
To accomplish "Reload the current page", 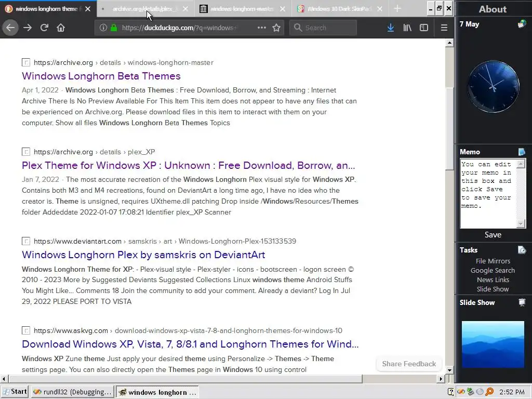I will [x=44, y=28].
